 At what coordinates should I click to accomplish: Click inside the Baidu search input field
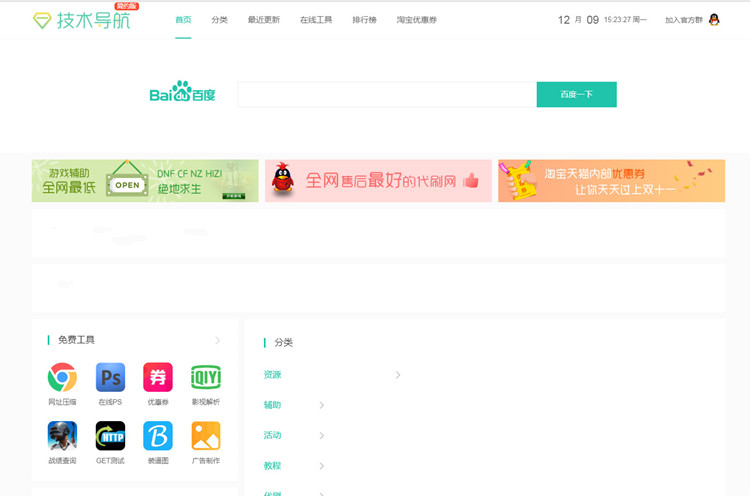click(386, 94)
